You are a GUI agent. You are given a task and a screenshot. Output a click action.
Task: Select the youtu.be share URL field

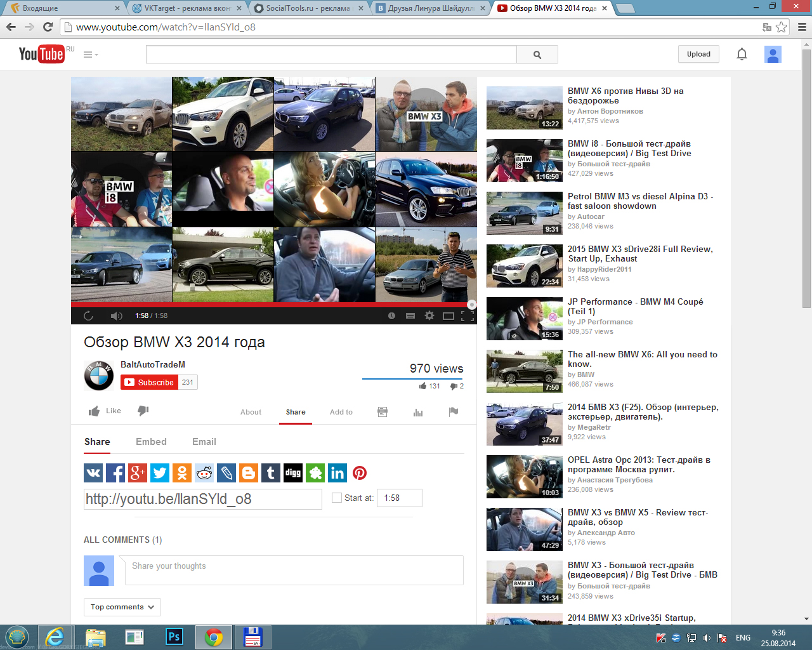coord(203,499)
